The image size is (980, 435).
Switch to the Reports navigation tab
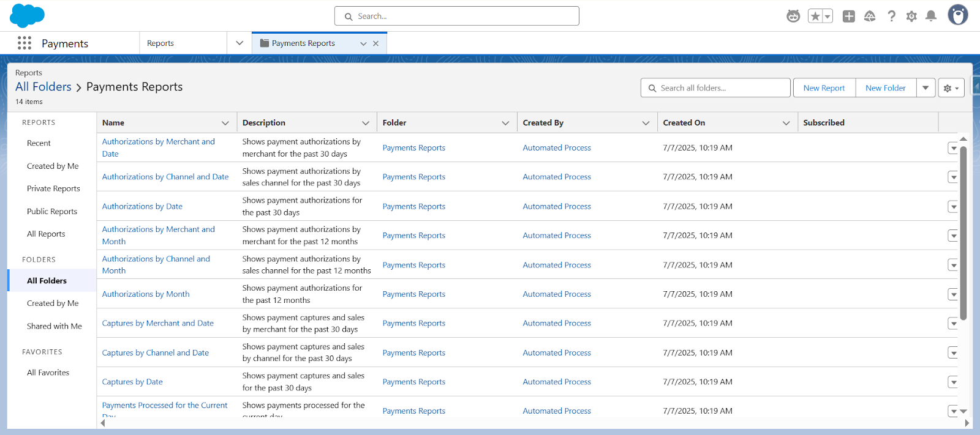160,43
